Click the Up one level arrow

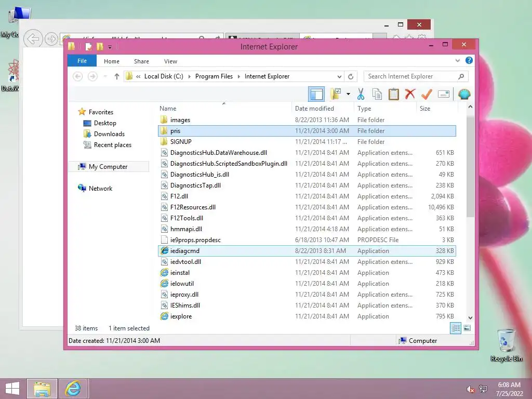click(x=117, y=76)
